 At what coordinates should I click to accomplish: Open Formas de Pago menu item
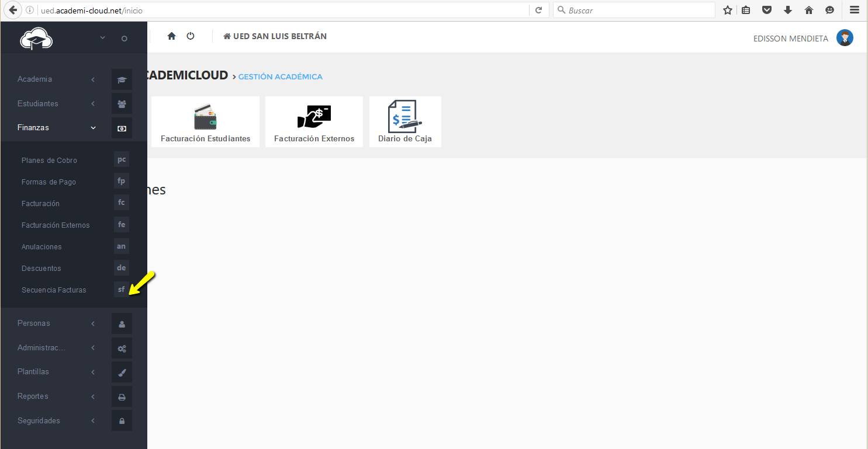click(x=49, y=182)
